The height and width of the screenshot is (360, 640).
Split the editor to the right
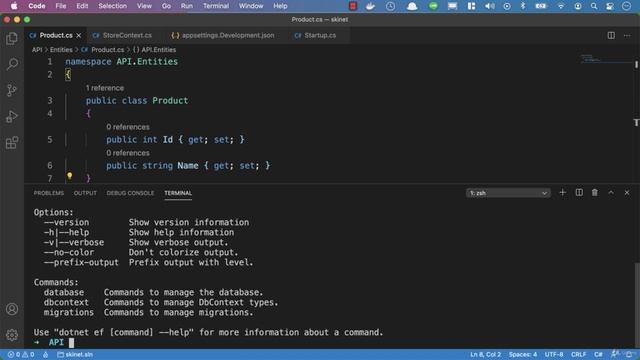[x=611, y=36]
